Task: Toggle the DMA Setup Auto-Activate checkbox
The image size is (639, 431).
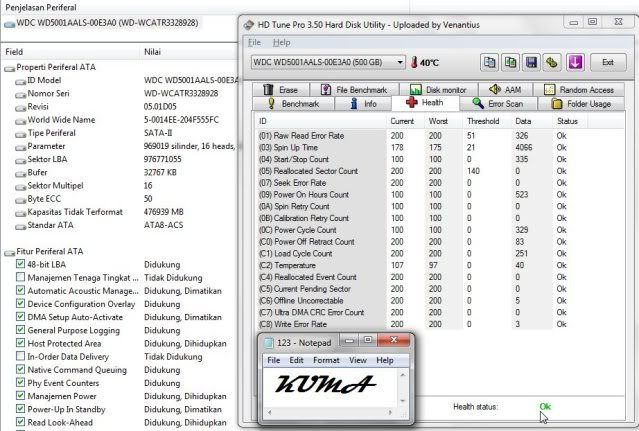Action: 20,317
